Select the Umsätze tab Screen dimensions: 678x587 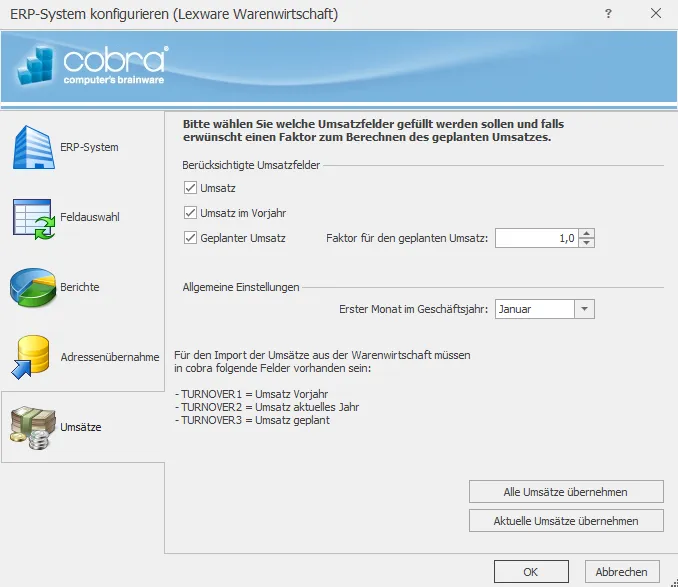point(82,427)
